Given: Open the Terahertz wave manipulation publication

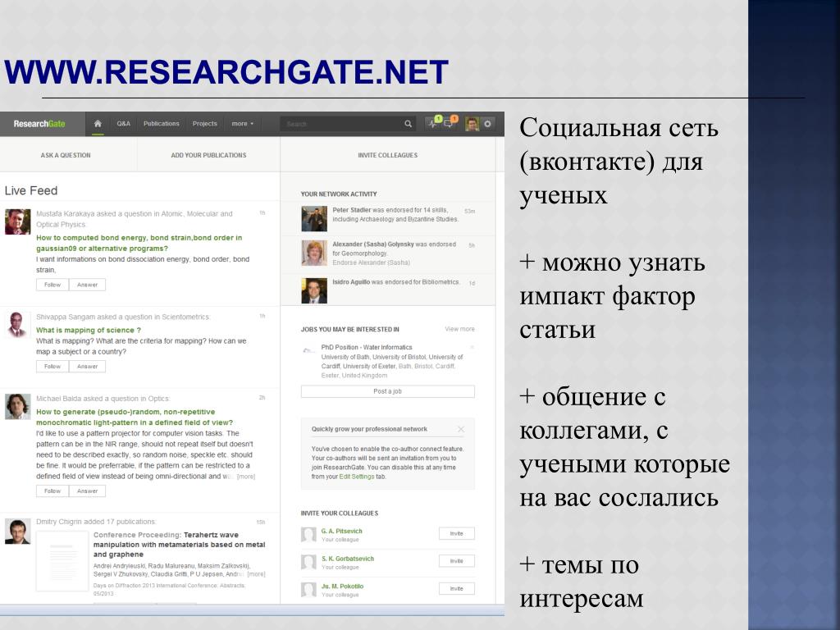Looking at the screenshot, I should tap(180, 545).
